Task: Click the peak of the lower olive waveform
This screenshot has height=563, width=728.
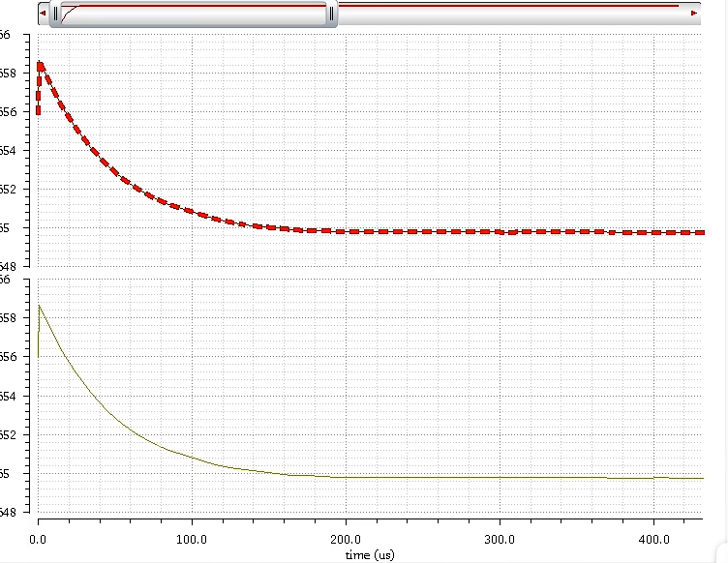Action: click(x=39, y=306)
